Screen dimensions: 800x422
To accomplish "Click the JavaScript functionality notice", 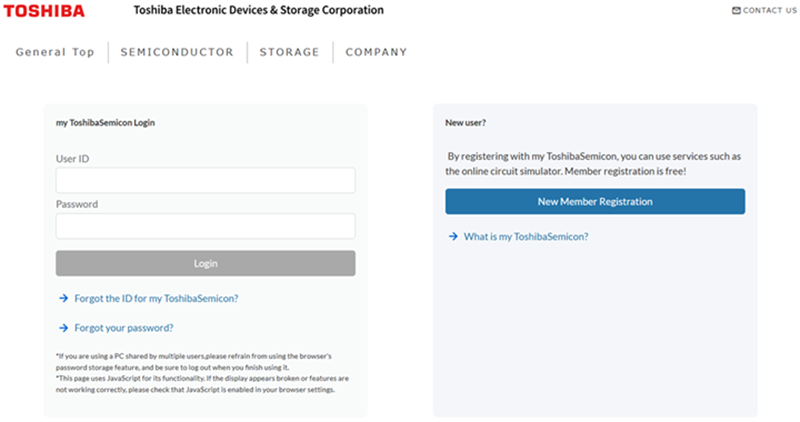I will (203, 384).
